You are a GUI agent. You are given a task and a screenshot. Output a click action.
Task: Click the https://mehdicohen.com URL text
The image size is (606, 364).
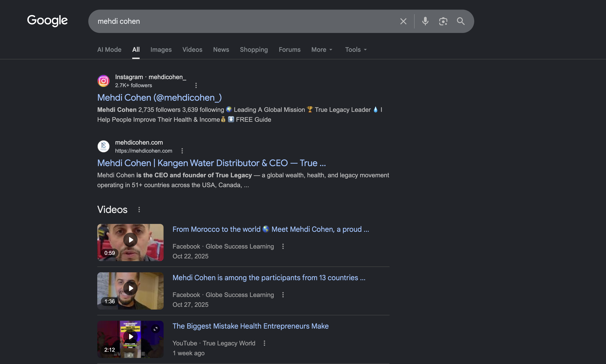tap(144, 151)
